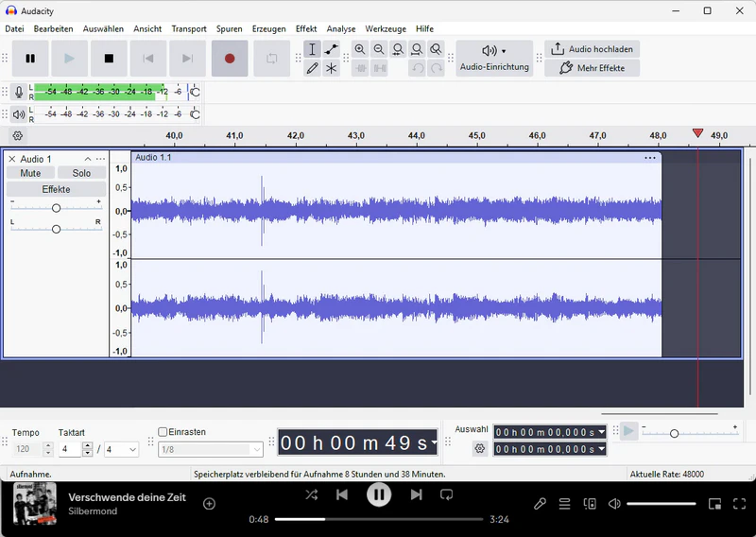Open Audio 1 track menu dots

point(100,159)
